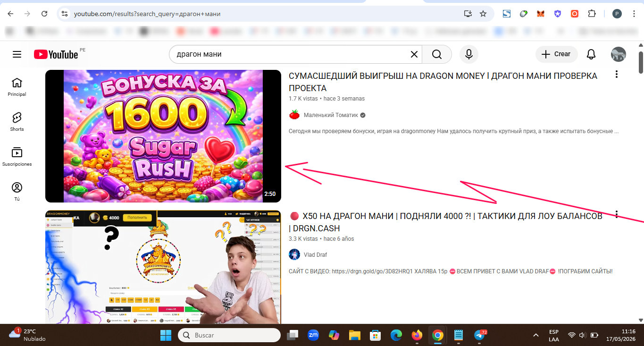Open the YouTube notifications bell

tap(591, 54)
